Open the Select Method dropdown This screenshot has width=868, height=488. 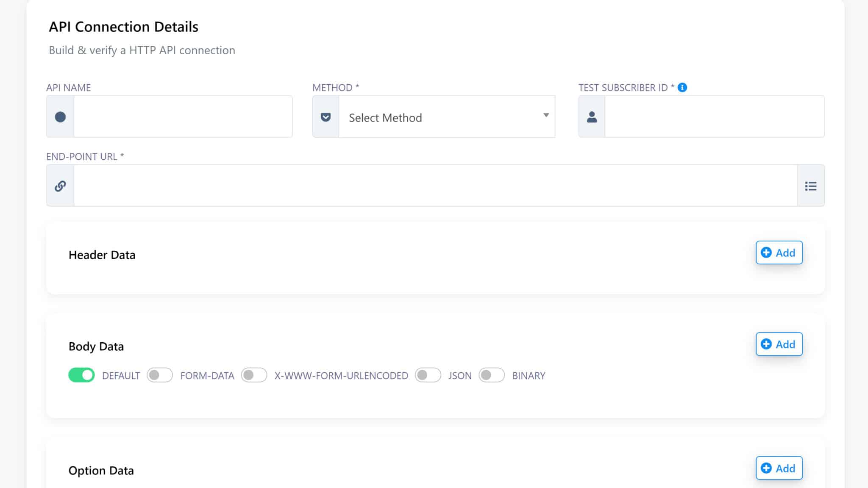[441, 117]
